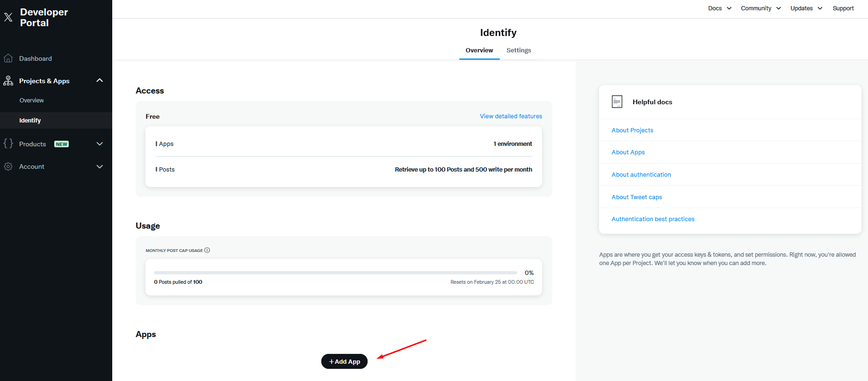Viewport: 868px width, 381px height.
Task: Click the Projects & Apps hierarchy icon
Action: point(8,81)
